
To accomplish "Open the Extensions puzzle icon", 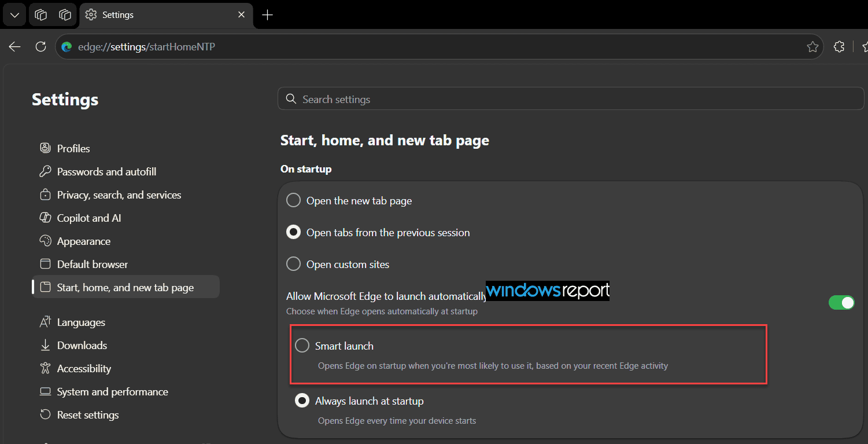I will (x=839, y=47).
